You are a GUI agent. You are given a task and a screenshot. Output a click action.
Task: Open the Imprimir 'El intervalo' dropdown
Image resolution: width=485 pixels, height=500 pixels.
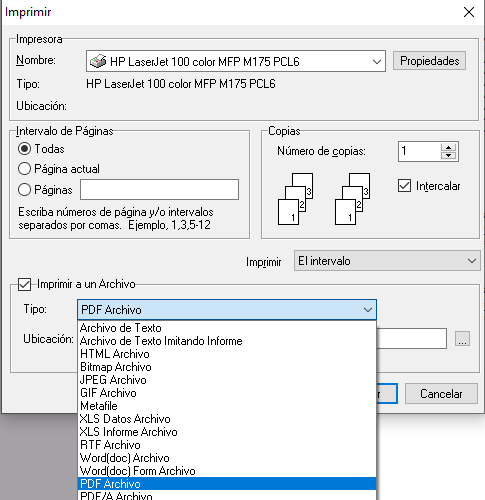point(387,261)
